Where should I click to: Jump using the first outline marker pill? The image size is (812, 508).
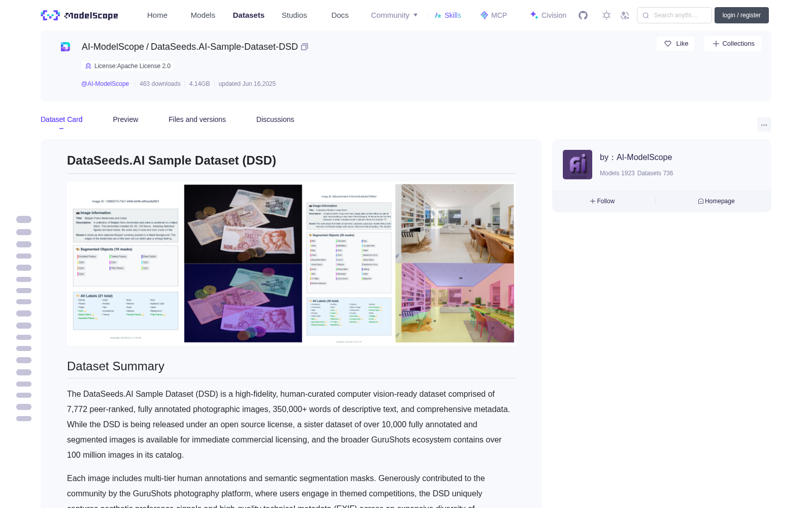tap(24, 219)
